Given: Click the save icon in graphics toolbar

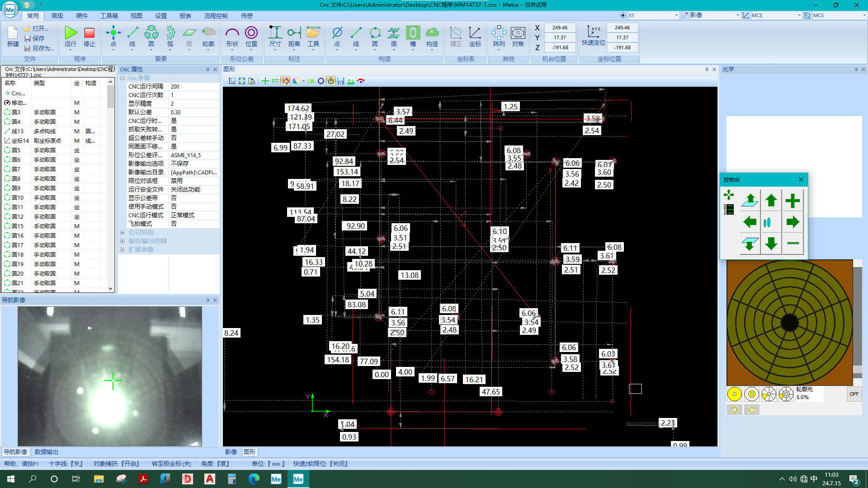Looking at the screenshot, I should pos(341,81).
